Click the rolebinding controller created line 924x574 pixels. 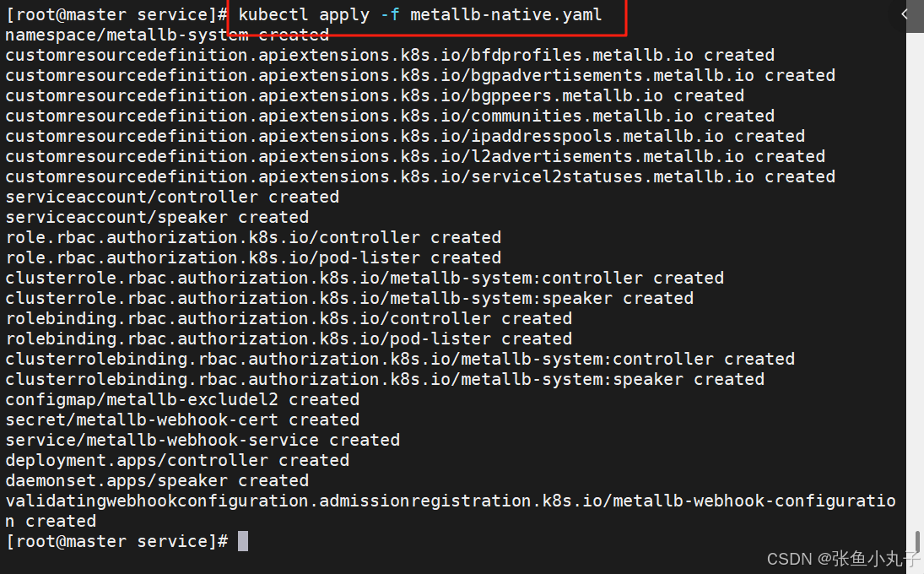(289, 318)
